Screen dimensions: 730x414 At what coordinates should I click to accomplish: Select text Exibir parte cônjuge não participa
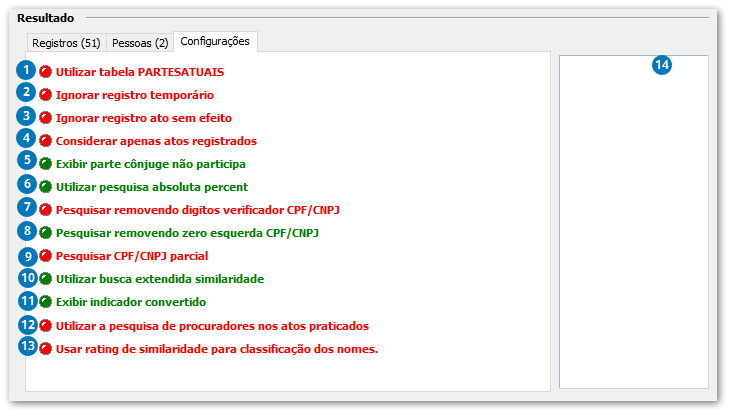150,164
